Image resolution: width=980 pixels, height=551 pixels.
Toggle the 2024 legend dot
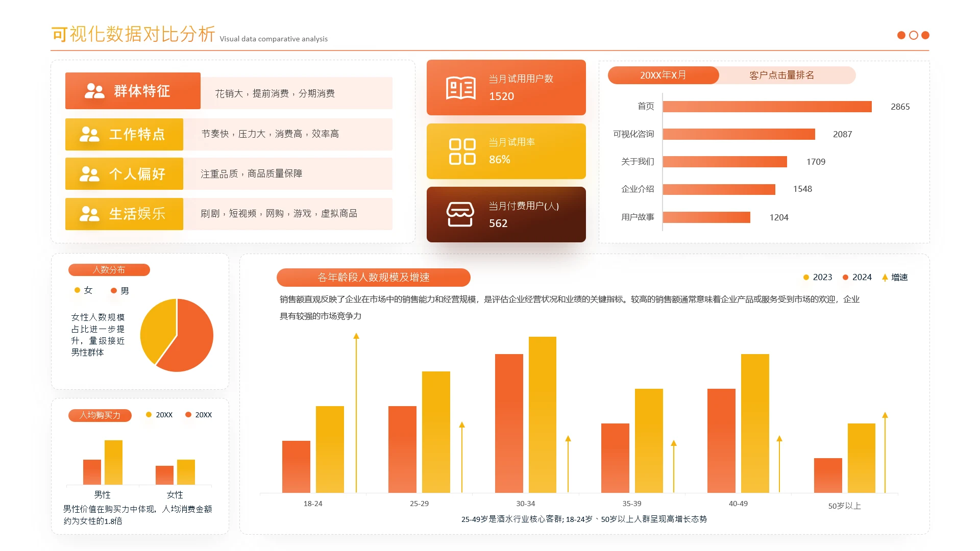click(x=845, y=278)
